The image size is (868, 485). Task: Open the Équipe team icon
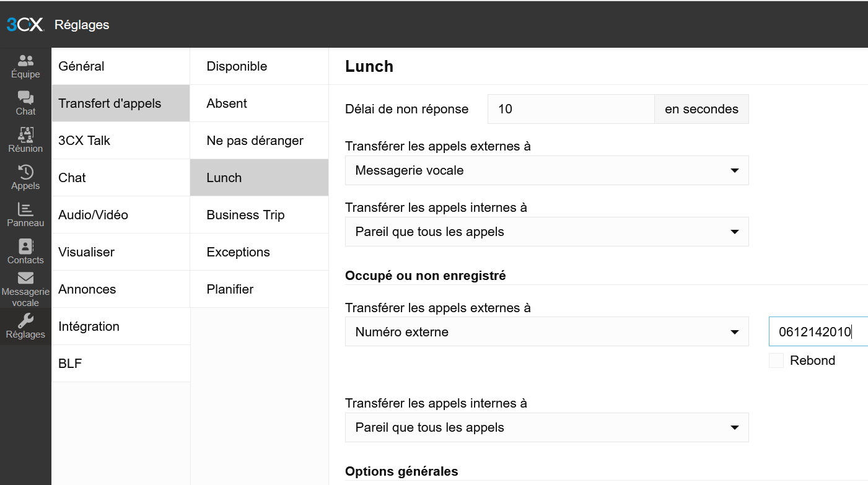click(x=25, y=61)
